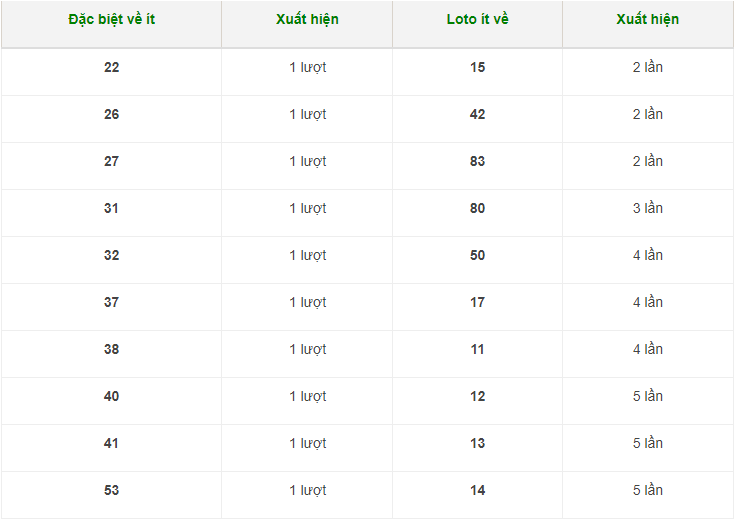The width and height of the screenshot is (736, 522).
Task: Click the first 'Xuất hiện' header
Action: tap(307, 19)
